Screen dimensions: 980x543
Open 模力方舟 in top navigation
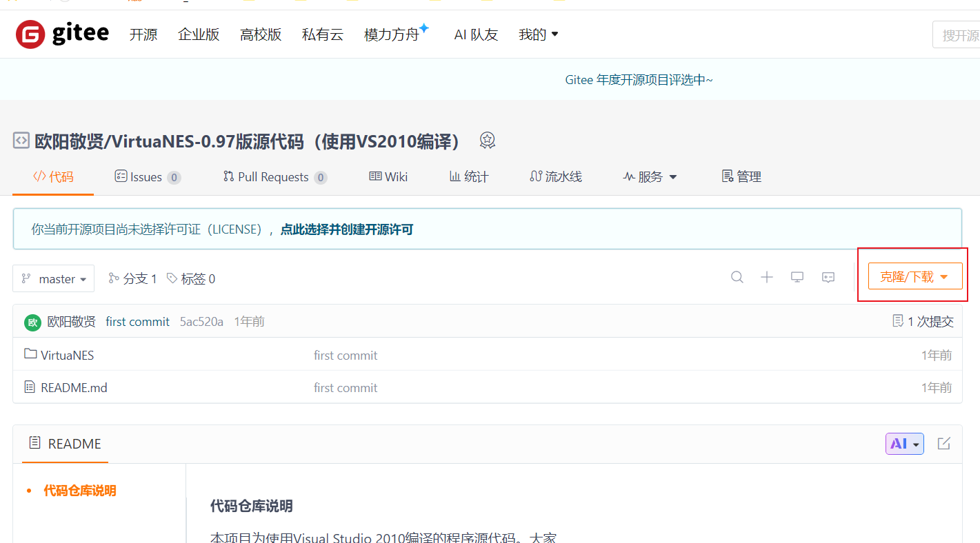click(x=392, y=34)
